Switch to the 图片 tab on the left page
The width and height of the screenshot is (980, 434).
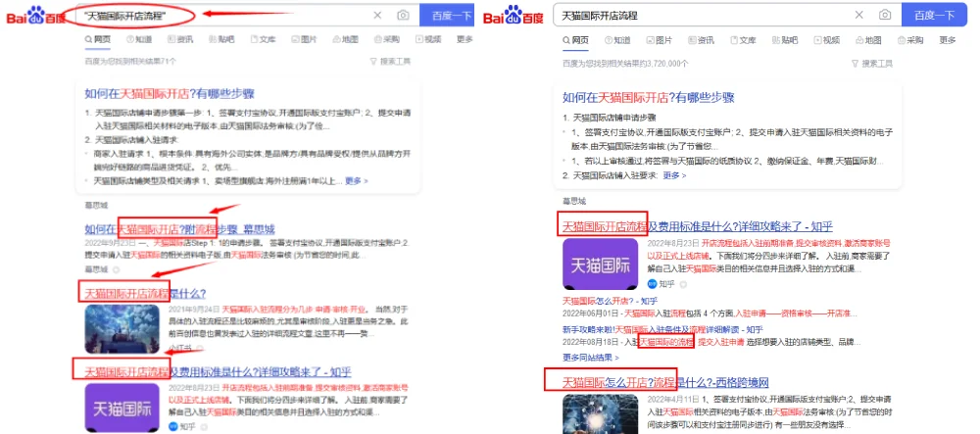(305, 39)
